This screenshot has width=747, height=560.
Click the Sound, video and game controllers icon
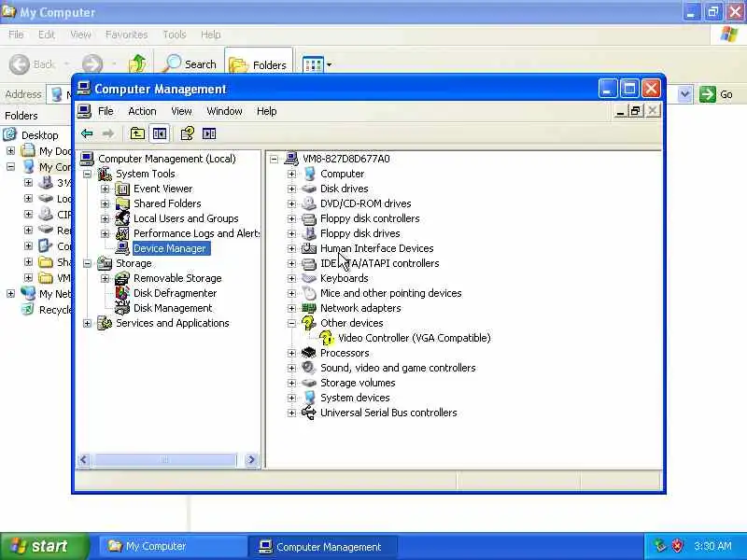tap(309, 368)
